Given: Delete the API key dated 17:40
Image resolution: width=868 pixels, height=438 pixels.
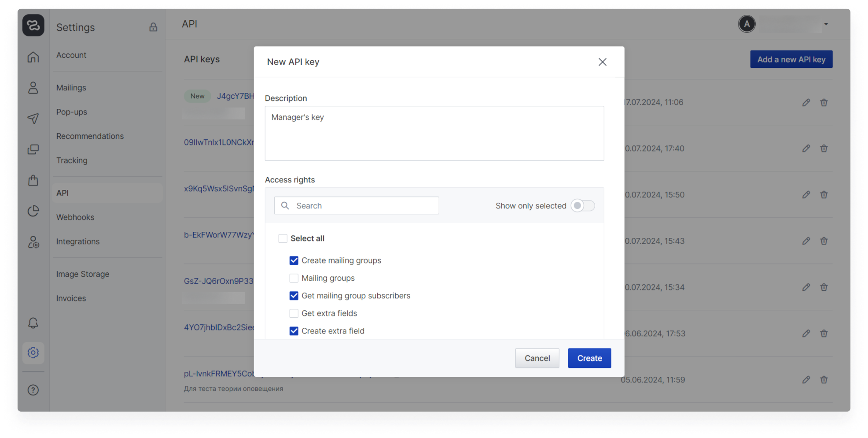Looking at the screenshot, I should coord(824,148).
